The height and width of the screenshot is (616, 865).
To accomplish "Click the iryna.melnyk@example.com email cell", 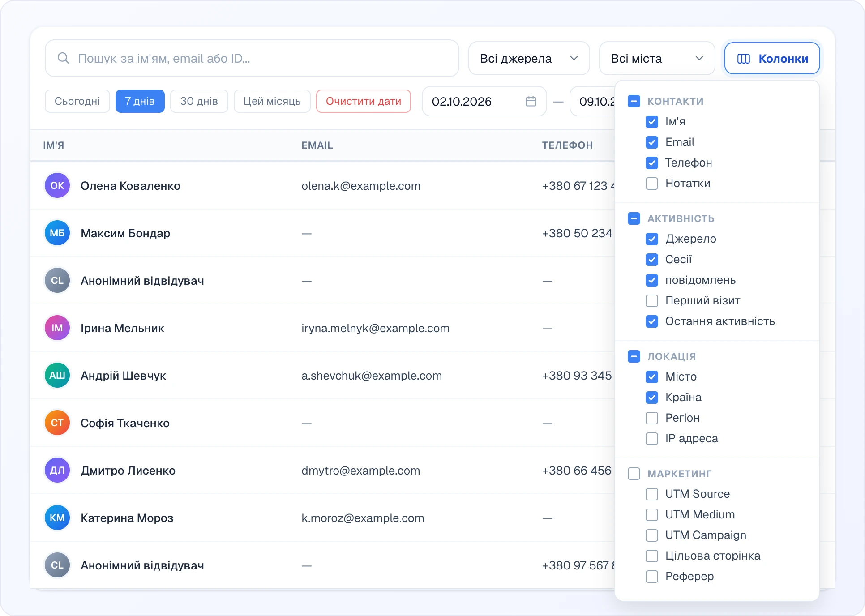I will tap(375, 328).
